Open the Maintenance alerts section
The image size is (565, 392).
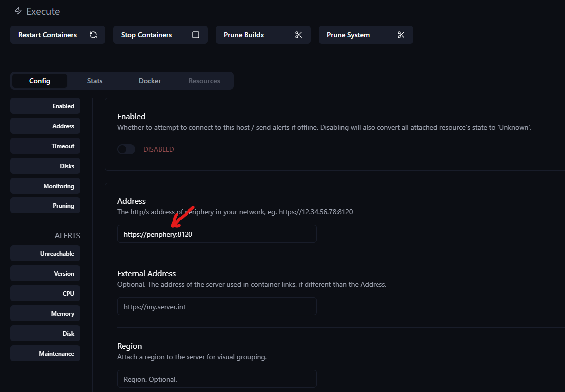pyautogui.click(x=45, y=354)
